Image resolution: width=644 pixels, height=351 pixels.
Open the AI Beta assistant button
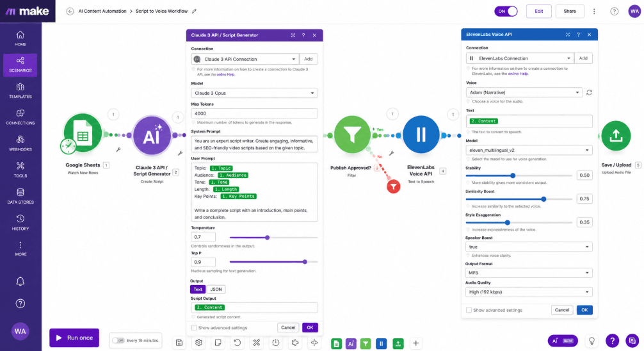563,341
